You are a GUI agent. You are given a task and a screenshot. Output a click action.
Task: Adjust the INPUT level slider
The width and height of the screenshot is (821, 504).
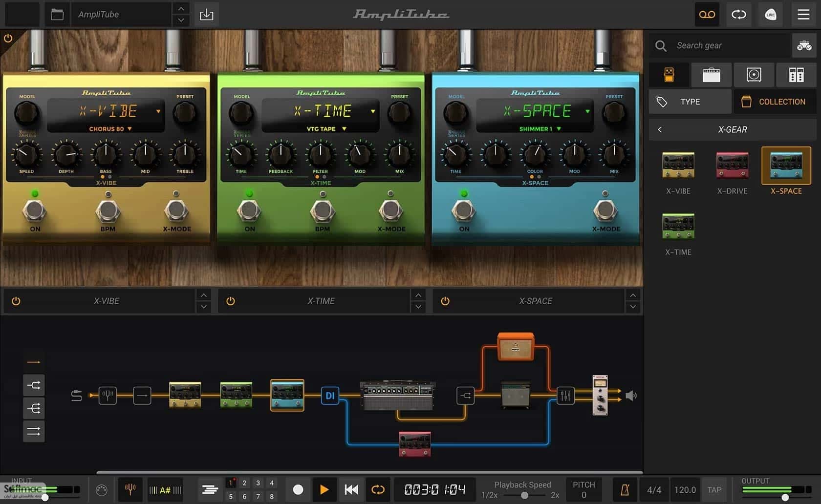(45, 498)
